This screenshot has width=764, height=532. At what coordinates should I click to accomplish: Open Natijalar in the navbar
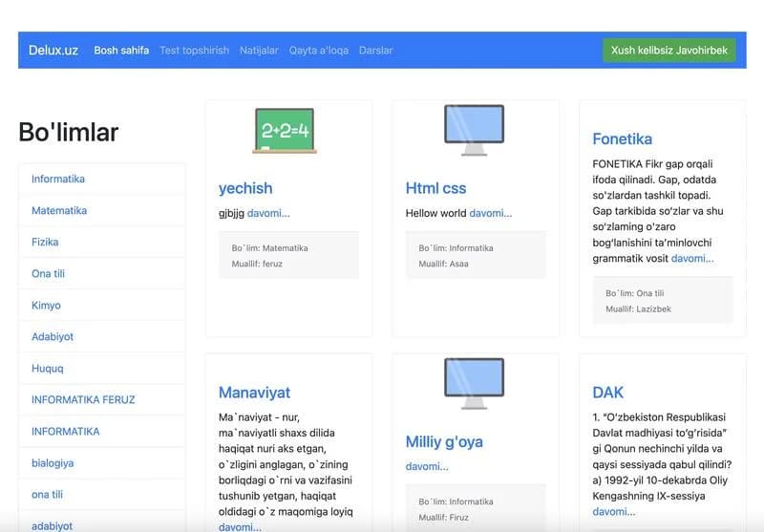point(259,51)
